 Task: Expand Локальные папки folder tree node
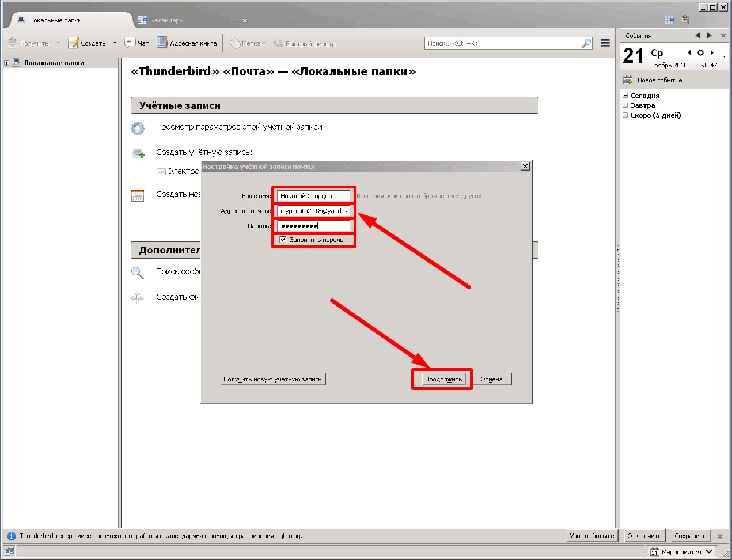6,63
